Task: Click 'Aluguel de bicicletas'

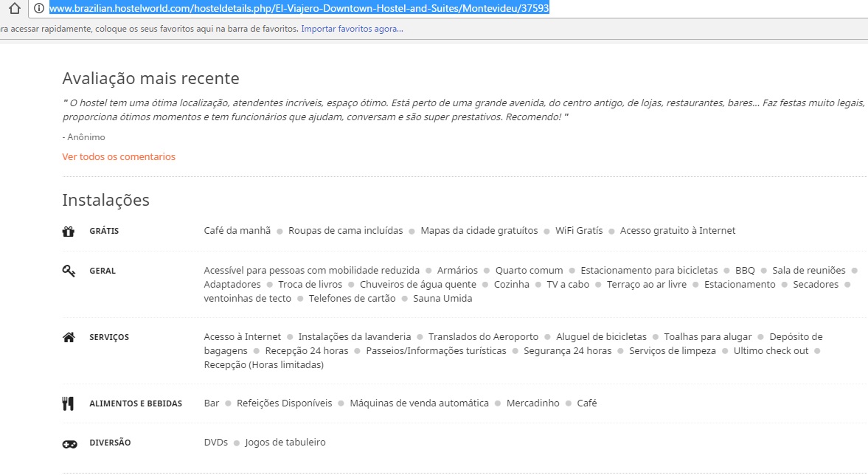Action: [x=601, y=336]
